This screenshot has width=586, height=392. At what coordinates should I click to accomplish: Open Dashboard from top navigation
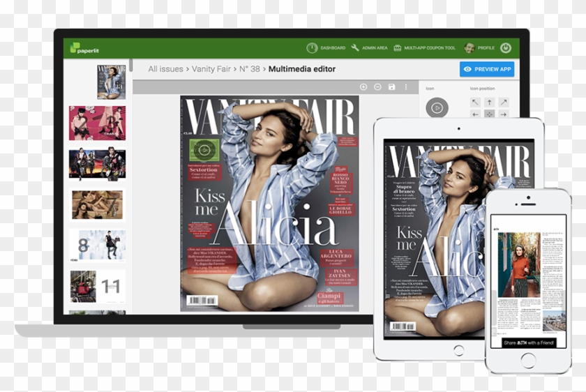tap(326, 48)
